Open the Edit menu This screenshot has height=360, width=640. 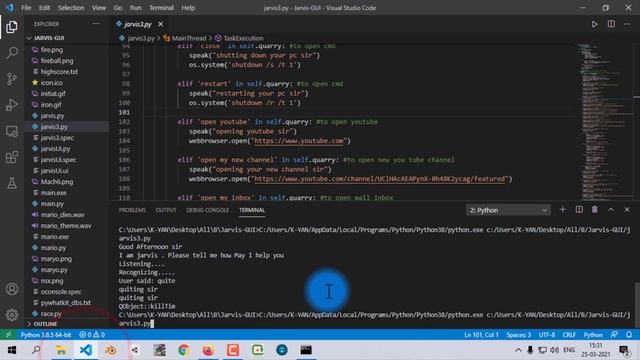point(44,8)
